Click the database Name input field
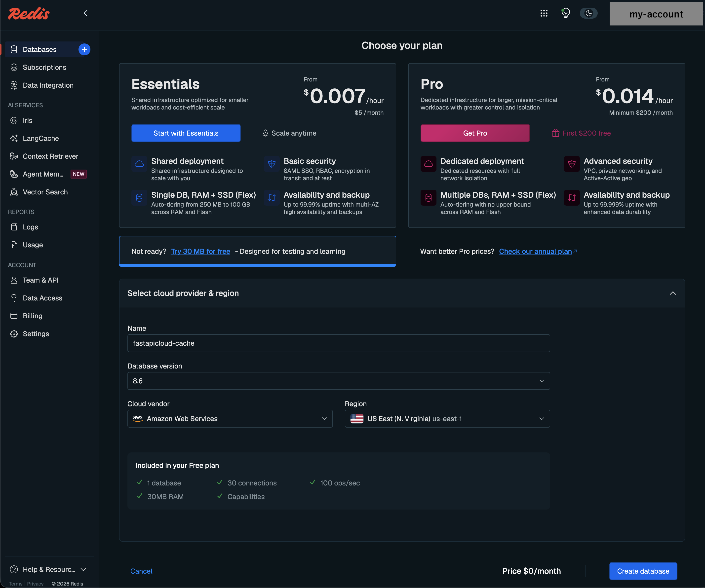 [338, 343]
